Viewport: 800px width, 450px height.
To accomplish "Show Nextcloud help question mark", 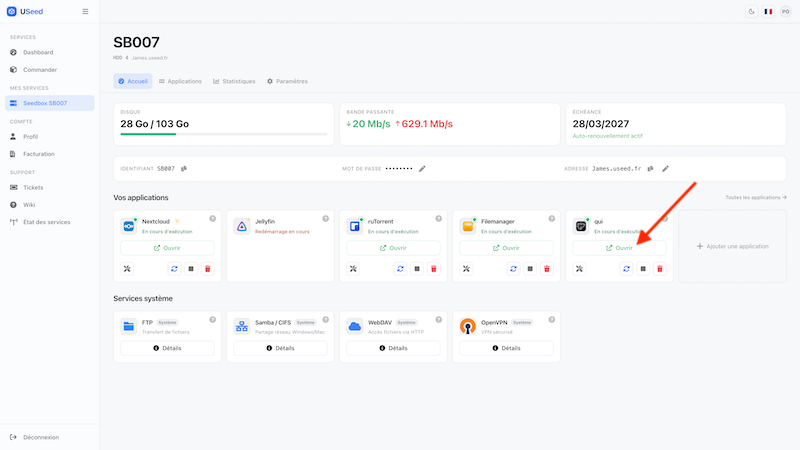I will coord(213,219).
